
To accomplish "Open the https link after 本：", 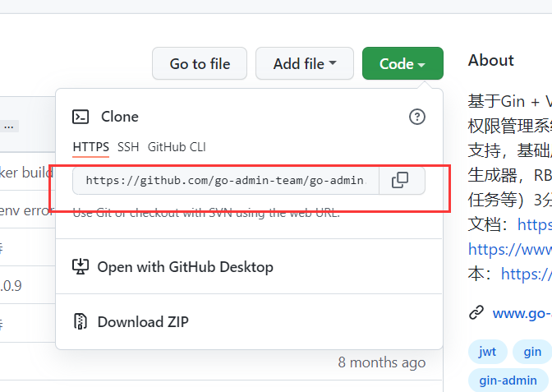I will [x=527, y=274].
